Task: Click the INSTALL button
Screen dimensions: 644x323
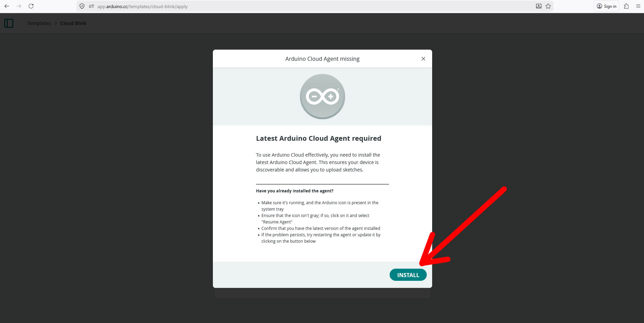Action: (x=408, y=275)
